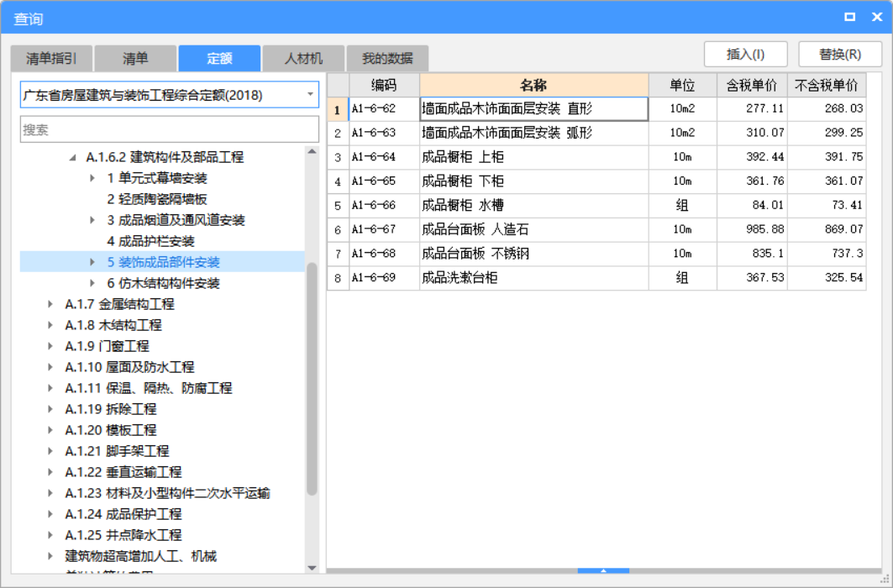Click the 含税单价 column header
The image size is (893, 588).
(752, 85)
